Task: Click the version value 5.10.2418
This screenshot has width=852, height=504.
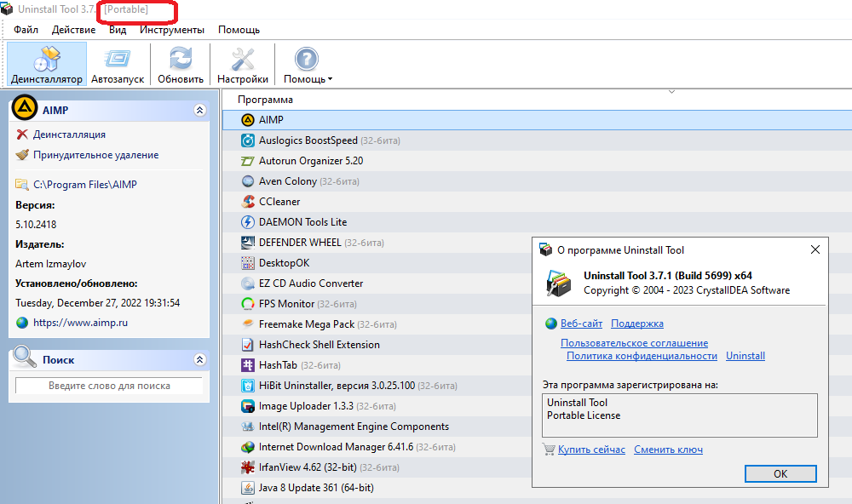Action: click(x=36, y=224)
